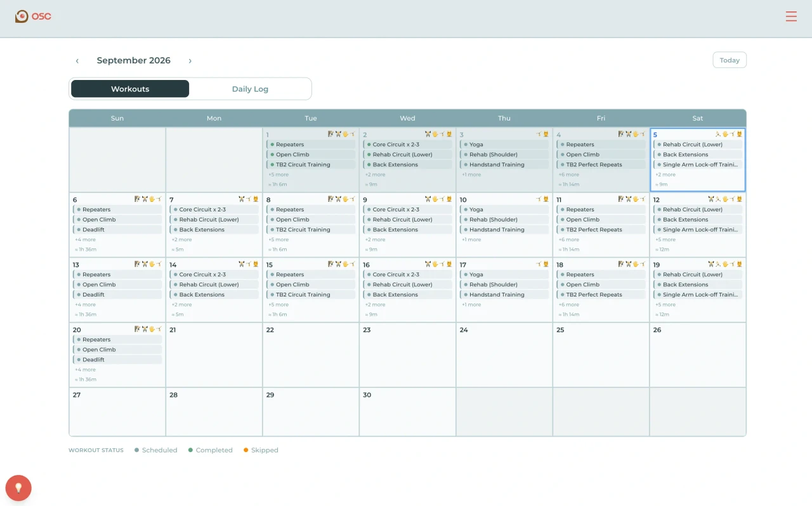Show '+1 more' workout on September 10
The height and width of the screenshot is (506, 812).
471,240
